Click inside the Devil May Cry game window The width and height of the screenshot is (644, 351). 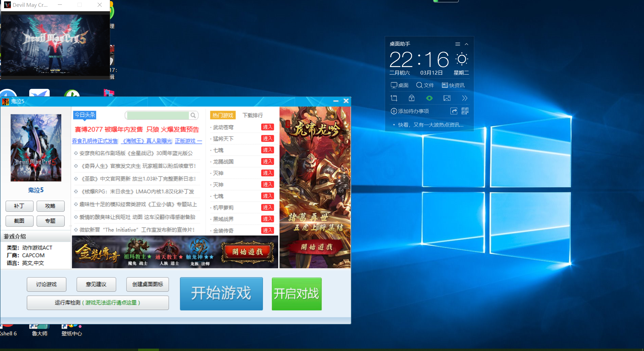55,45
